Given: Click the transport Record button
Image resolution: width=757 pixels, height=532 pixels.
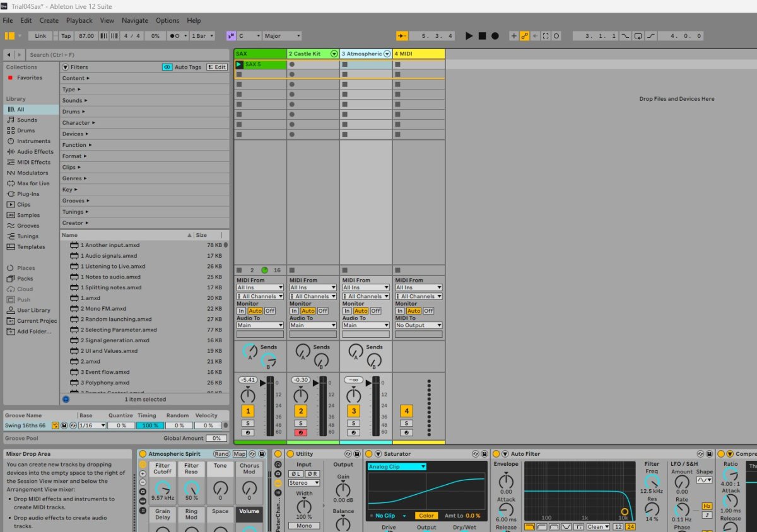Looking at the screenshot, I should 495,36.
